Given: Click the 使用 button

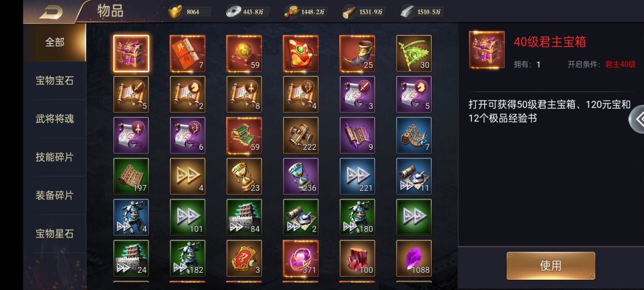Looking at the screenshot, I should [550, 266].
